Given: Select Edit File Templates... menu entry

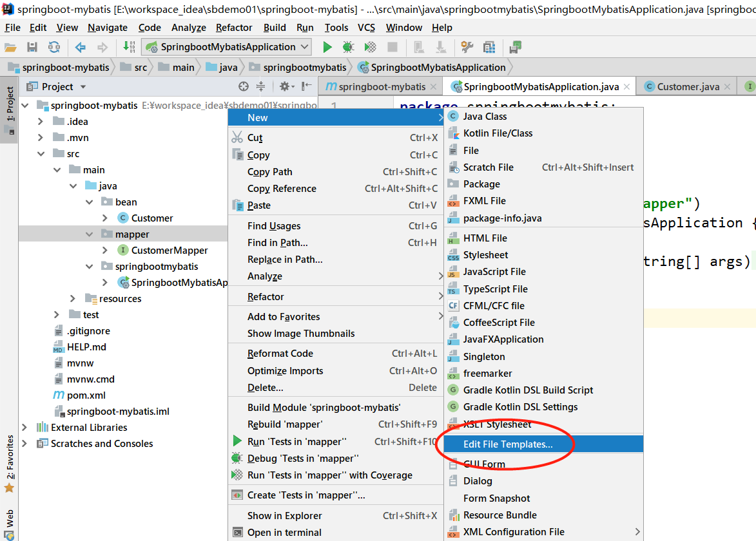Looking at the screenshot, I should 508,444.
